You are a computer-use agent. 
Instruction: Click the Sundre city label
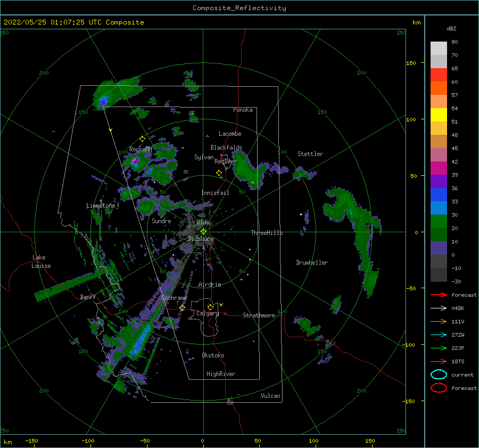pos(161,221)
